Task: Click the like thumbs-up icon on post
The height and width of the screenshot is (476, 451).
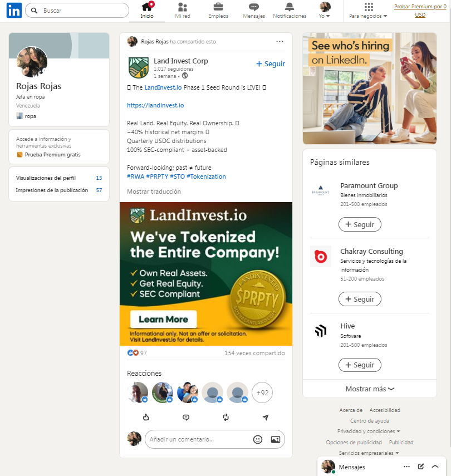Action: coord(146,417)
